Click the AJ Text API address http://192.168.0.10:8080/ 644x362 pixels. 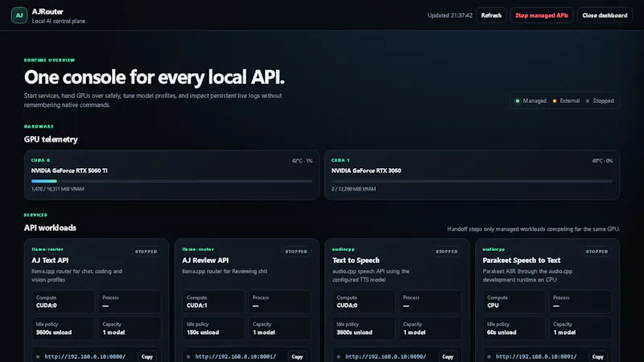(x=85, y=356)
